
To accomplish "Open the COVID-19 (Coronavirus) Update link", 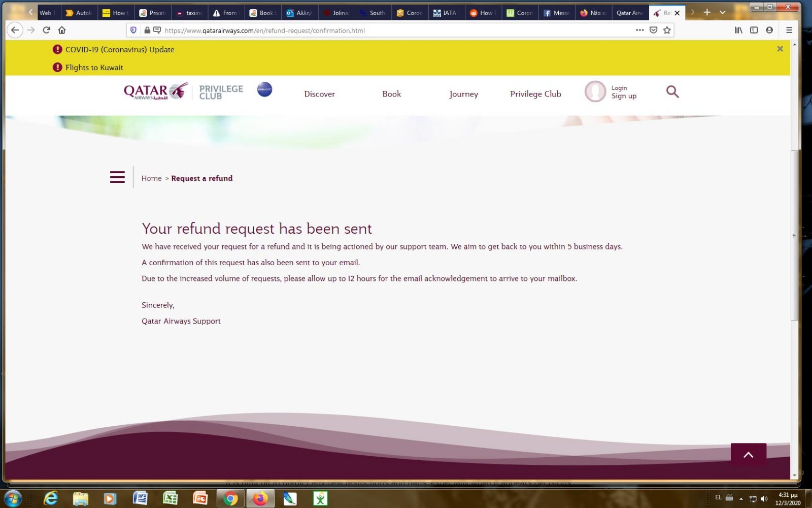I will click(x=120, y=50).
